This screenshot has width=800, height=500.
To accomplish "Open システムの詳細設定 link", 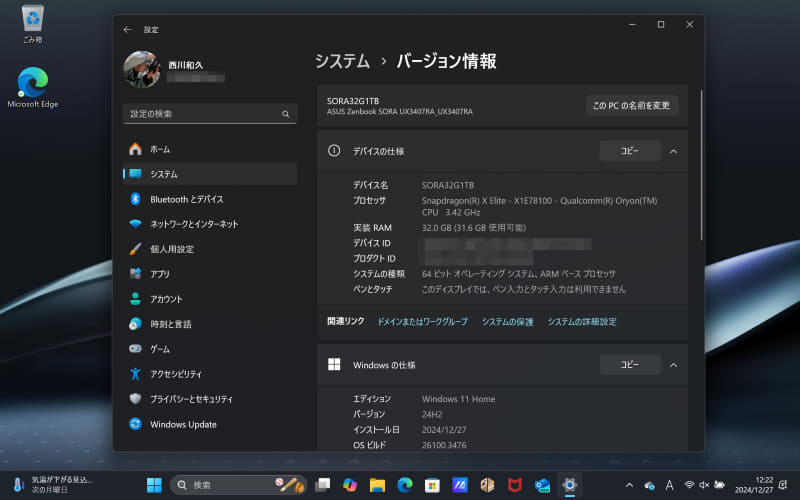I will click(582, 321).
